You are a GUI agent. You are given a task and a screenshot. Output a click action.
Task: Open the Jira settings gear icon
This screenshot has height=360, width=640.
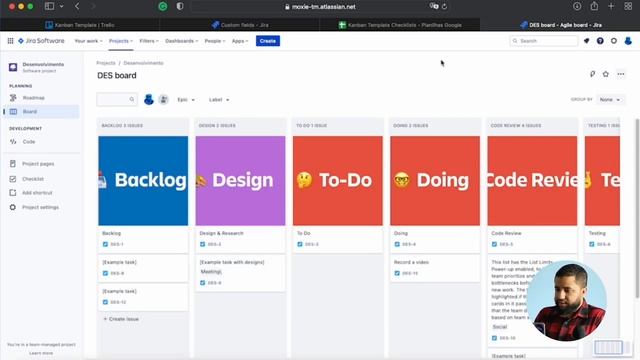click(613, 41)
